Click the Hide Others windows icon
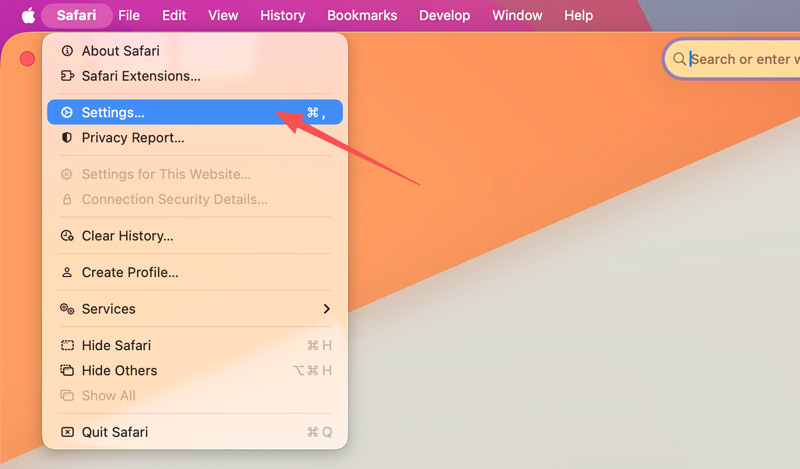The height and width of the screenshot is (469, 800). point(67,371)
